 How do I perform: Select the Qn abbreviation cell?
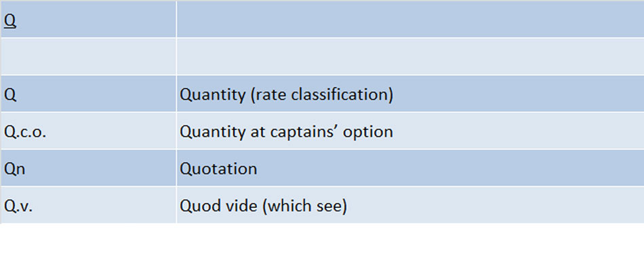tap(88, 168)
